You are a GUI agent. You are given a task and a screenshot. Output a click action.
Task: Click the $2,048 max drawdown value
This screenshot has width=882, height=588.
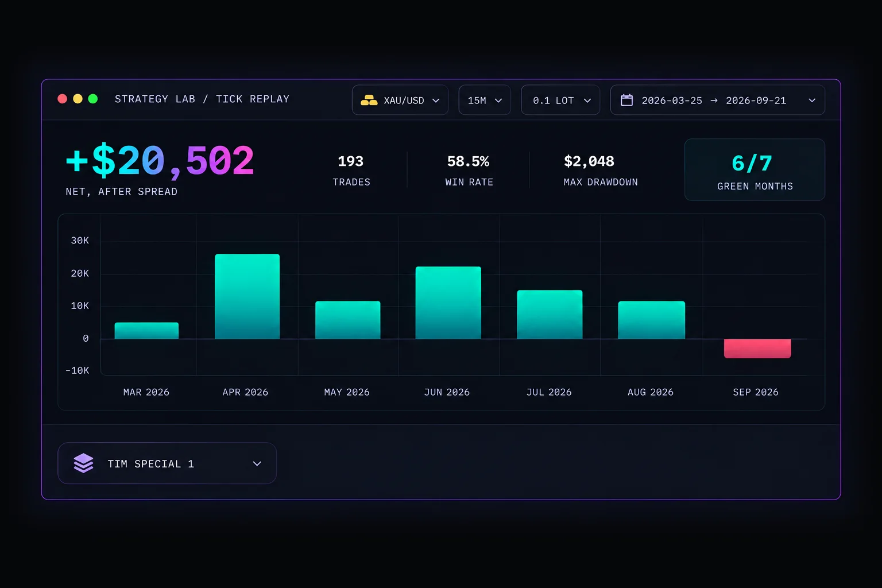coord(589,161)
